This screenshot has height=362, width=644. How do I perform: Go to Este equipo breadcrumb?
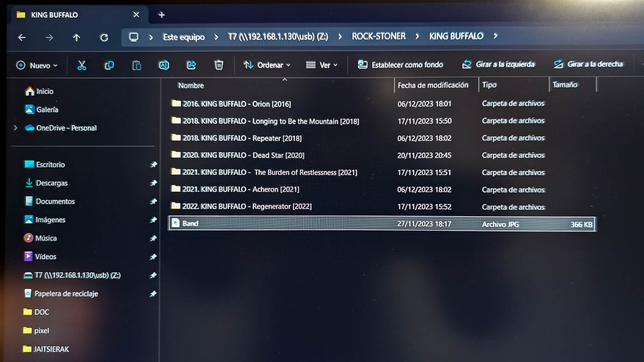pyautogui.click(x=184, y=37)
